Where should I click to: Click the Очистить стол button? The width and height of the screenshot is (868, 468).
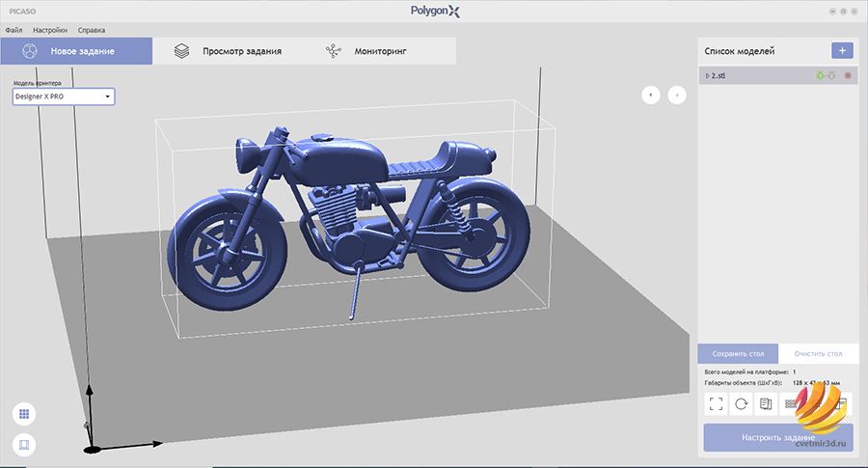point(818,353)
